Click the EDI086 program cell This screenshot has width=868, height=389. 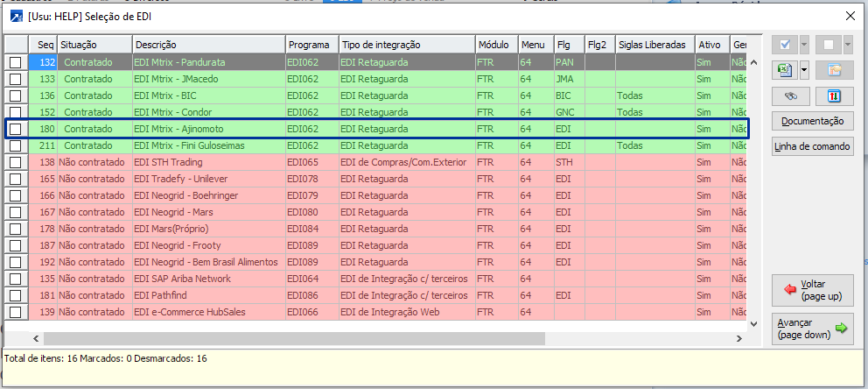[x=312, y=295]
